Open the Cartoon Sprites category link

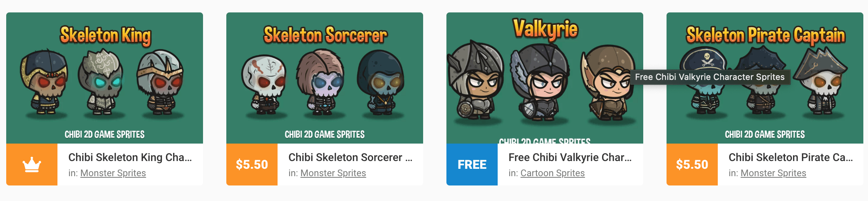tap(552, 173)
